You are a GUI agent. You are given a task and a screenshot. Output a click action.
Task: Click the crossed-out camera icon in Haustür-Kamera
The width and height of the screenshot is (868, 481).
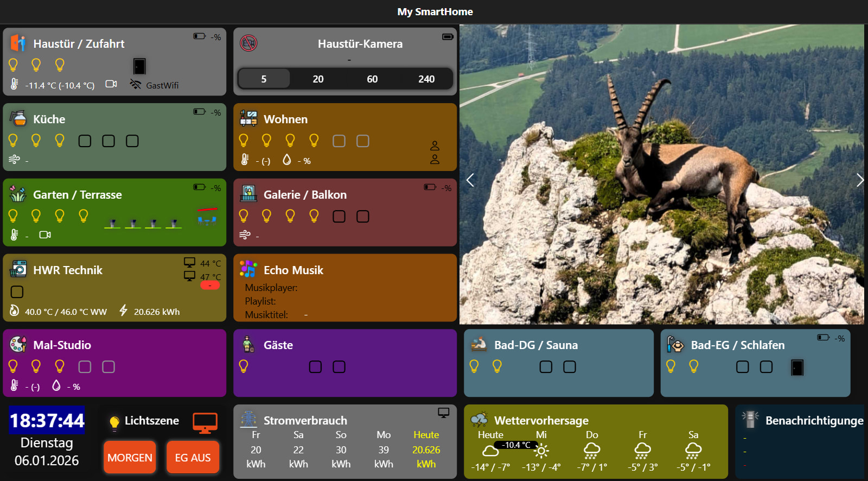[x=248, y=43]
